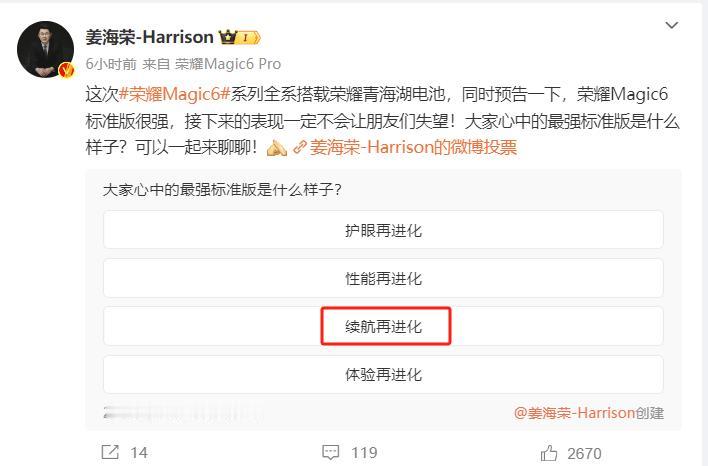Viewport: 708px width, 466px height.
Task: Open 姜海荣-Harrison的微博投票 link
Action: click(413, 147)
